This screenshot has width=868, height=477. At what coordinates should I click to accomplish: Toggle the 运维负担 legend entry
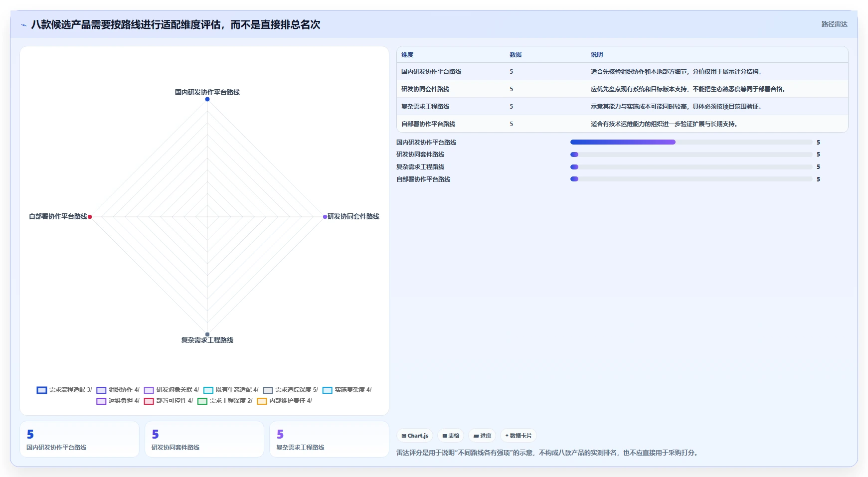pyautogui.click(x=118, y=401)
